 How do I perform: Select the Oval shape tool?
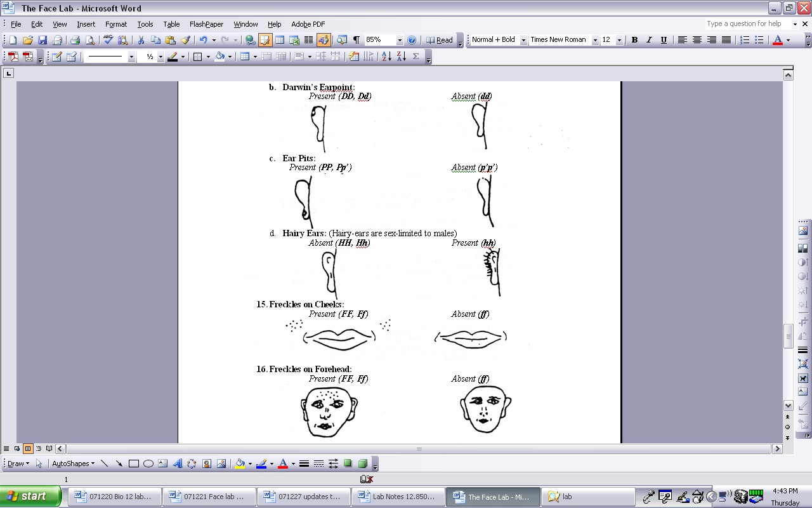coord(148,464)
